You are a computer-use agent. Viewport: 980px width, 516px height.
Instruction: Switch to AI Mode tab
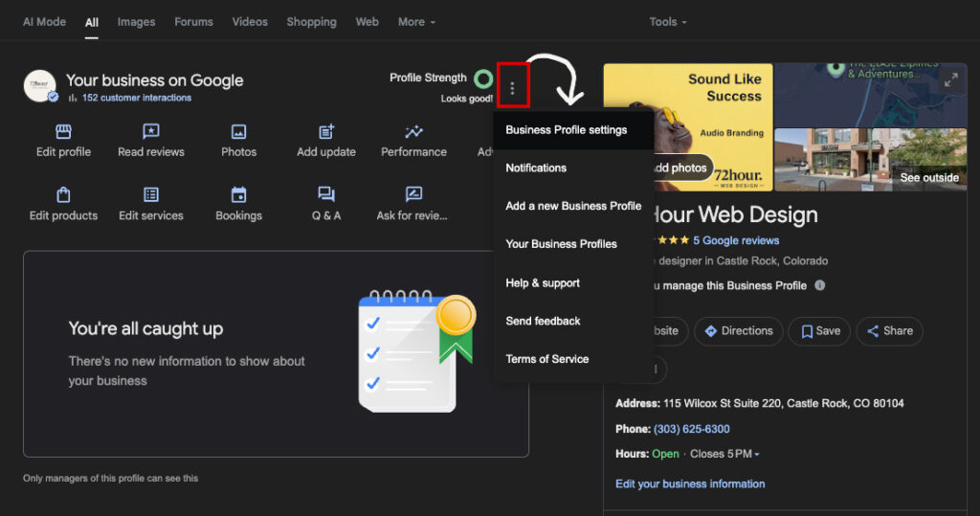[x=44, y=22]
